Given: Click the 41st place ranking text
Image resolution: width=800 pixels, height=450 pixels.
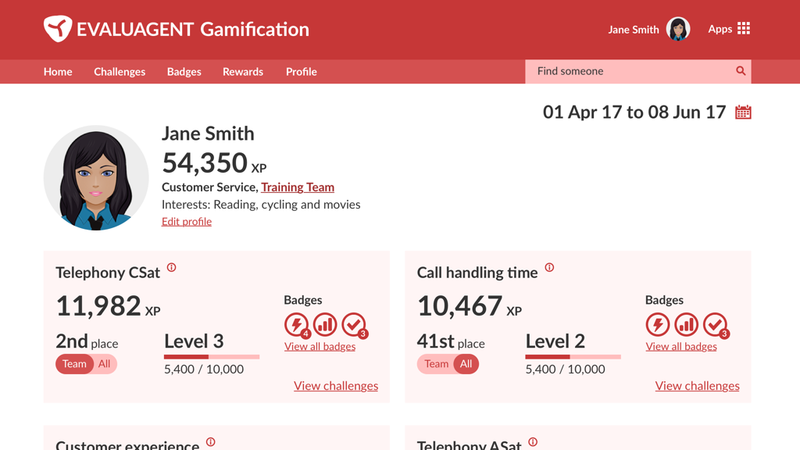Looking at the screenshot, I should (x=451, y=341).
